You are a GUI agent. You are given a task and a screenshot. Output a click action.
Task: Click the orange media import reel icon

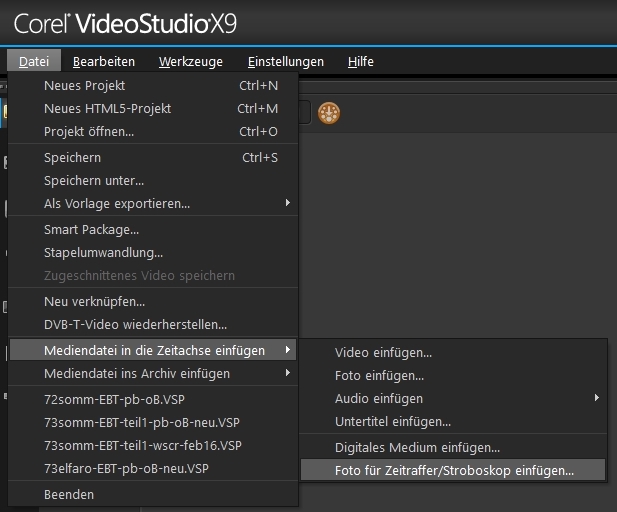pos(329,113)
